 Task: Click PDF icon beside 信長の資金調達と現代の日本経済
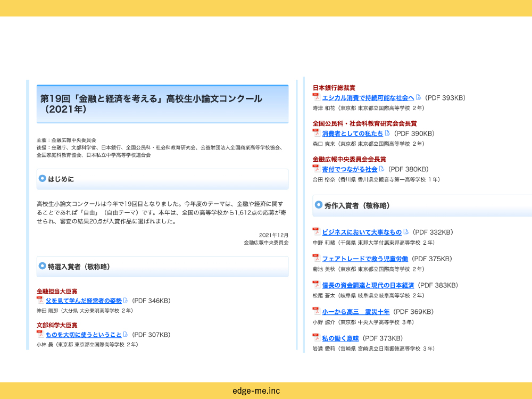point(316,285)
